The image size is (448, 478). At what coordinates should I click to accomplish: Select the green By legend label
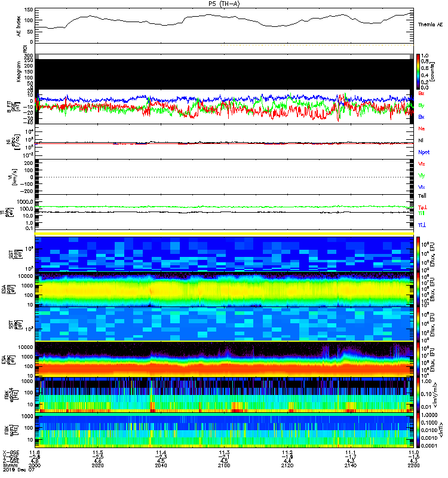click(x=421, y=106)
